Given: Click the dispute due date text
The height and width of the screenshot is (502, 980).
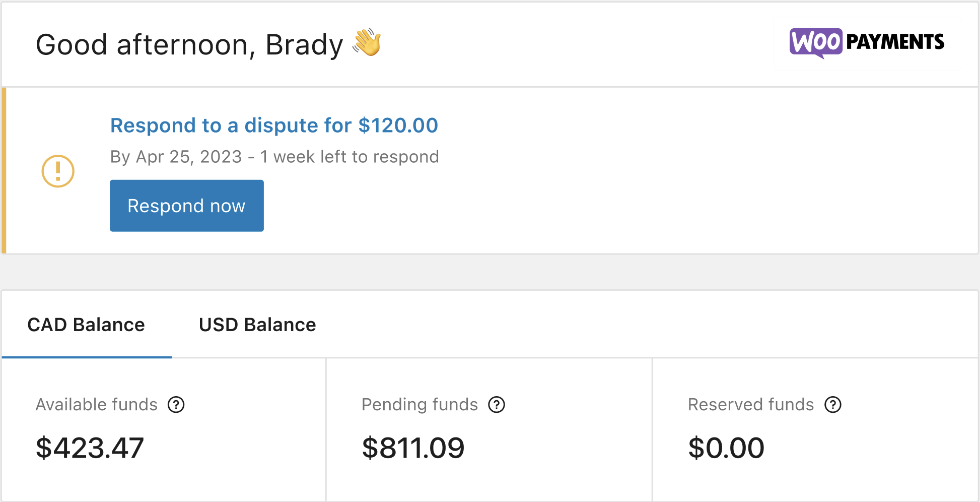Looking at the screenshot, I should 274,157.
